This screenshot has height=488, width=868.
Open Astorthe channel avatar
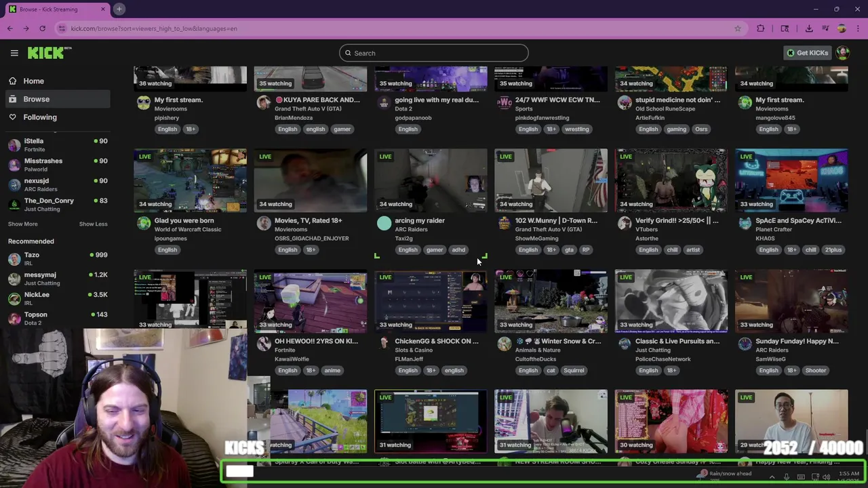pos(625,223)
